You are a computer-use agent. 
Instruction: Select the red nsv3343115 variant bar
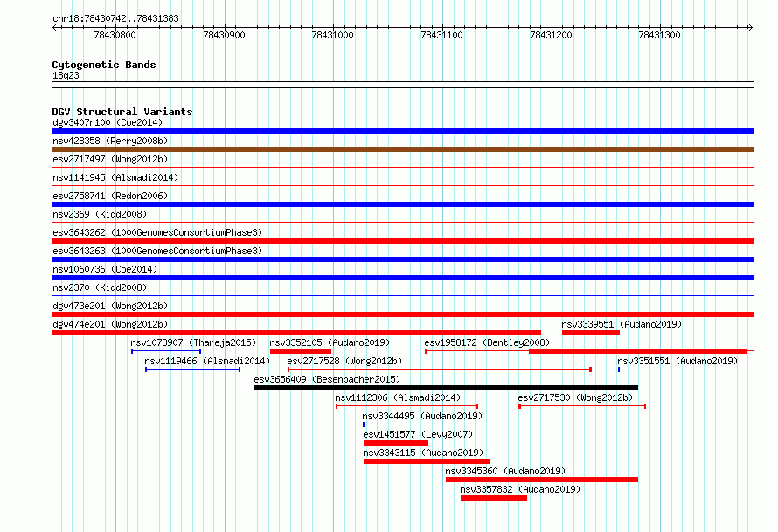pyautogui.click(x=427, y=461)
